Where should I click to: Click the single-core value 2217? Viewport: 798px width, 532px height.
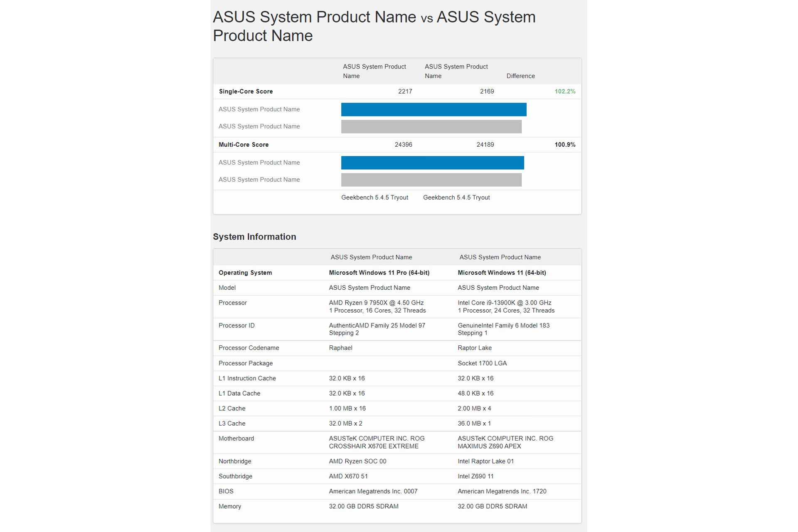(x=405, y=91)
